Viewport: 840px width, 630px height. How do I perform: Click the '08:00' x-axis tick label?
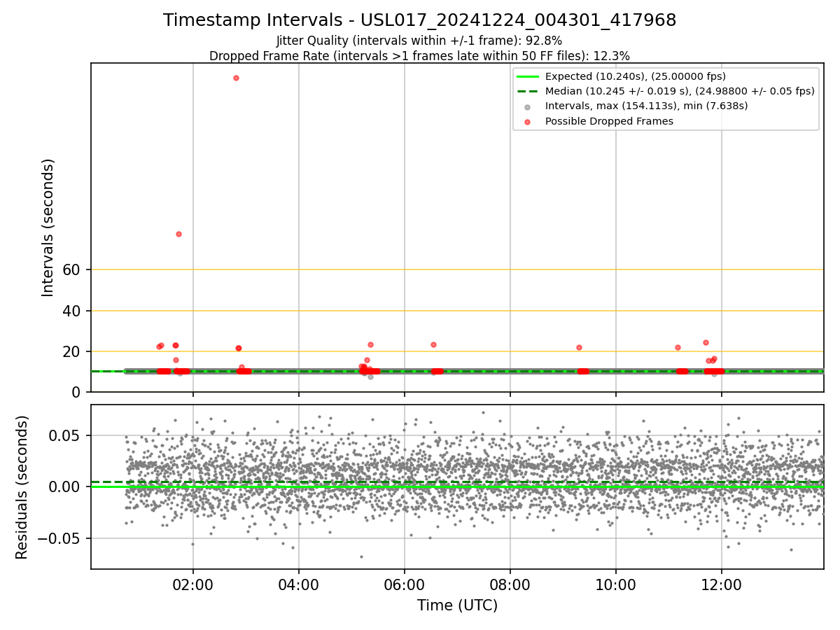pos(510,584)
